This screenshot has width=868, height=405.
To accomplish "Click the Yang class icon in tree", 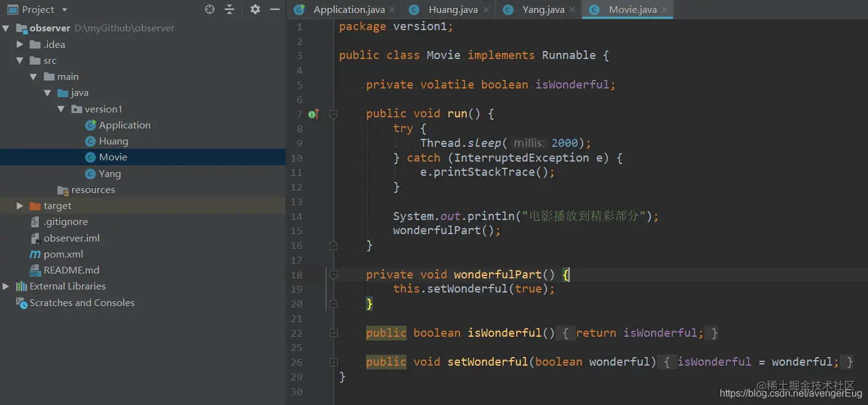I will pos(90,173).
